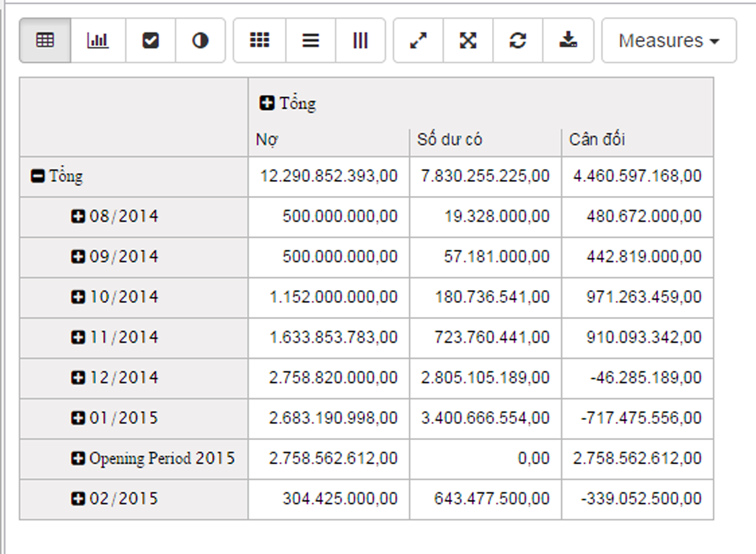The width and height of the screenshot is (756, 554).
Task: Select total debit value 12.290.852.393,00
Action: 329,176
